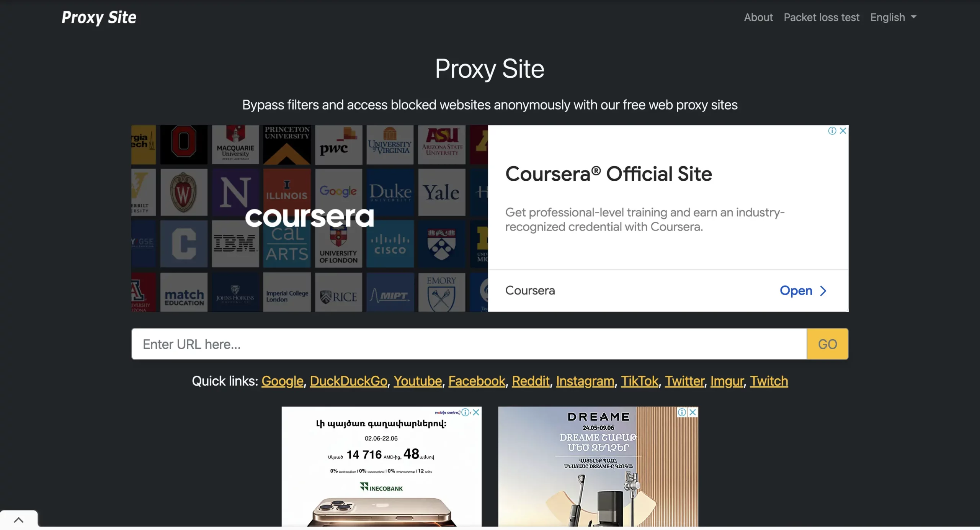Open the Instagram quick link
The width and height of the screenshot is (980, 530).
pos(585,381)
